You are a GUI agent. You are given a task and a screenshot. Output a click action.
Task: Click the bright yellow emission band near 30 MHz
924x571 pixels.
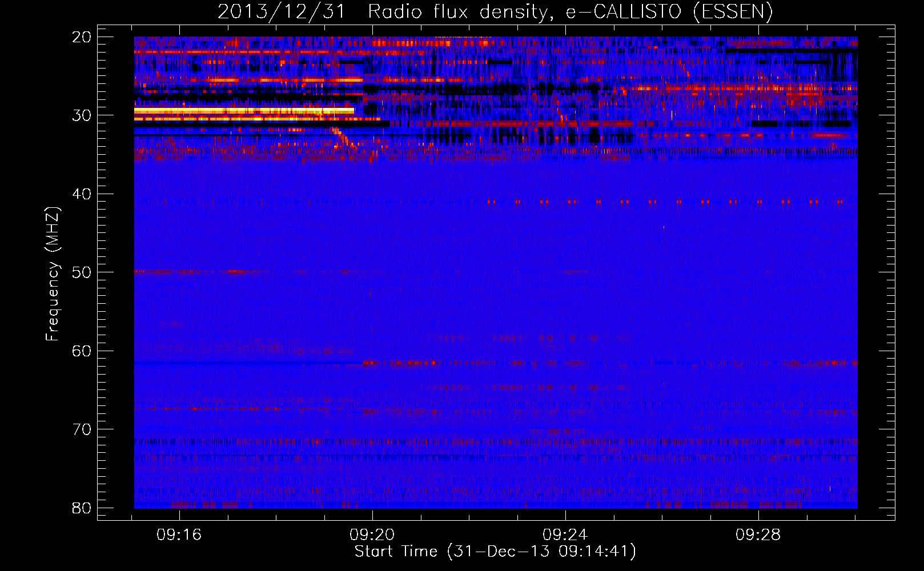[244, 111]
